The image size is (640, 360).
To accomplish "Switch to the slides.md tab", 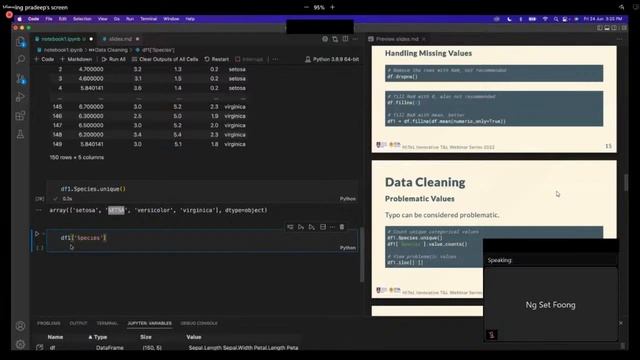I will click(120, 39).
